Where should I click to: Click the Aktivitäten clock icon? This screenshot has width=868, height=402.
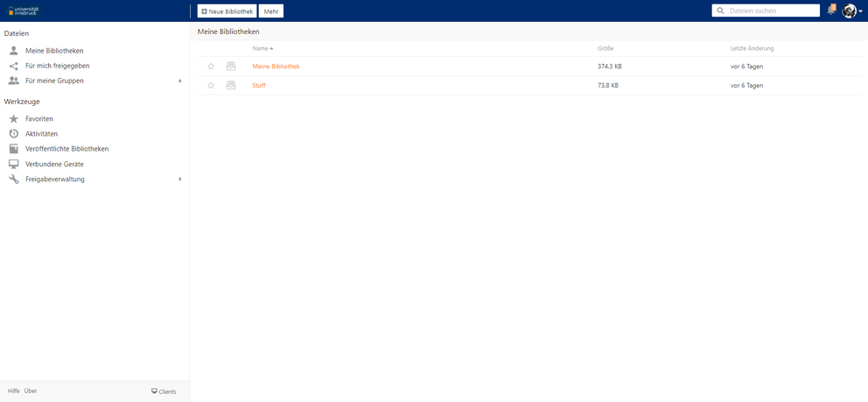[x=13, y=134]
